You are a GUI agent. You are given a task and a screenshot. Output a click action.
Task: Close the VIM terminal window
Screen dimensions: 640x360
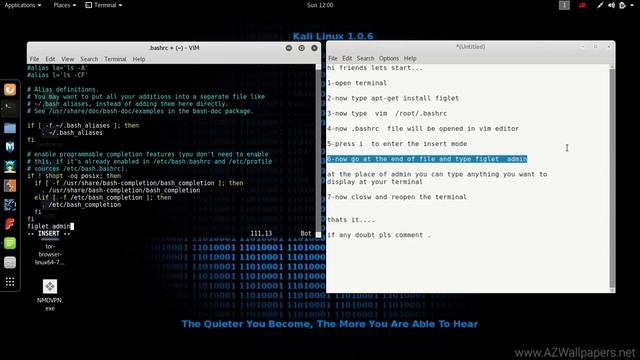tap(314, 48)
